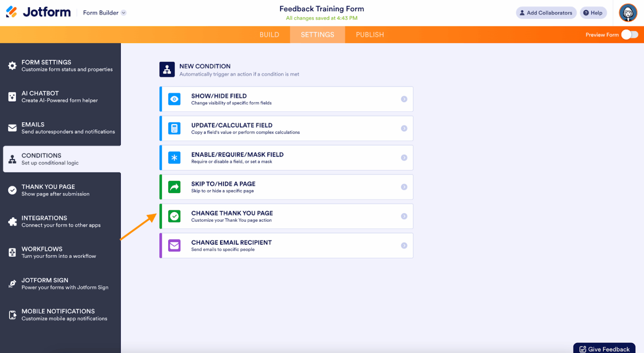
Task: Expand the Change Email Recipient chevron
Action: point(404,246)
